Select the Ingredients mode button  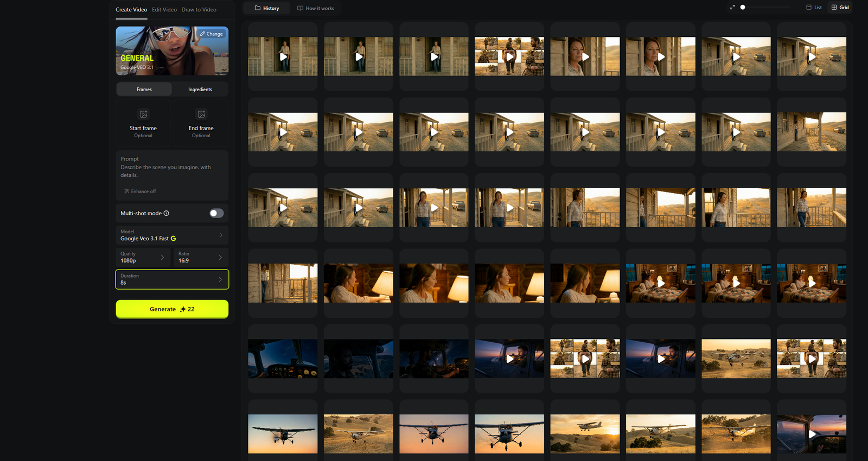(200, 89)
